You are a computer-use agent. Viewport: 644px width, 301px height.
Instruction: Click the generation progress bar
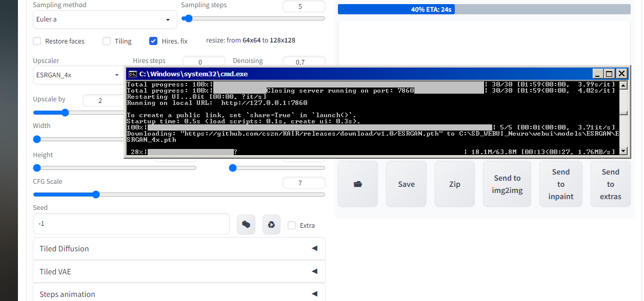(x=484, y=9)
